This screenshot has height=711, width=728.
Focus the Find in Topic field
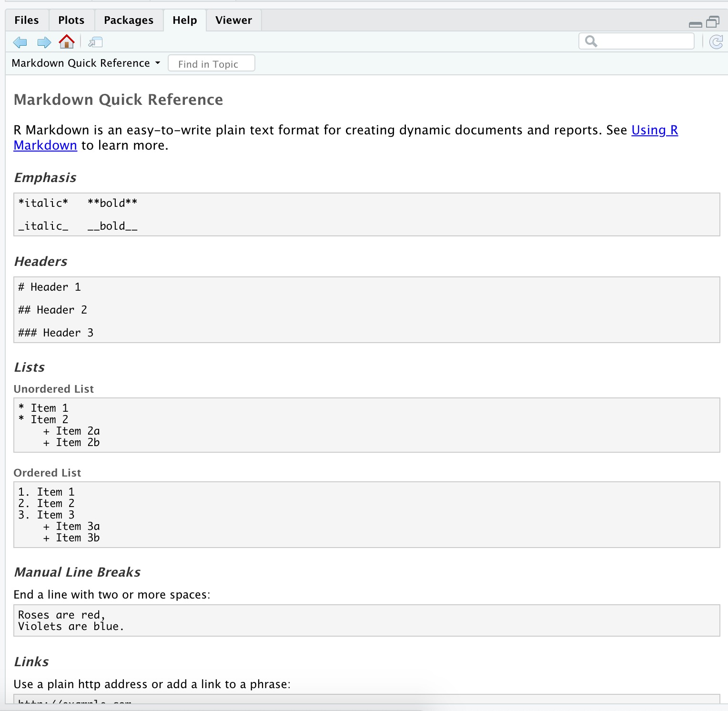click(211, 64)
